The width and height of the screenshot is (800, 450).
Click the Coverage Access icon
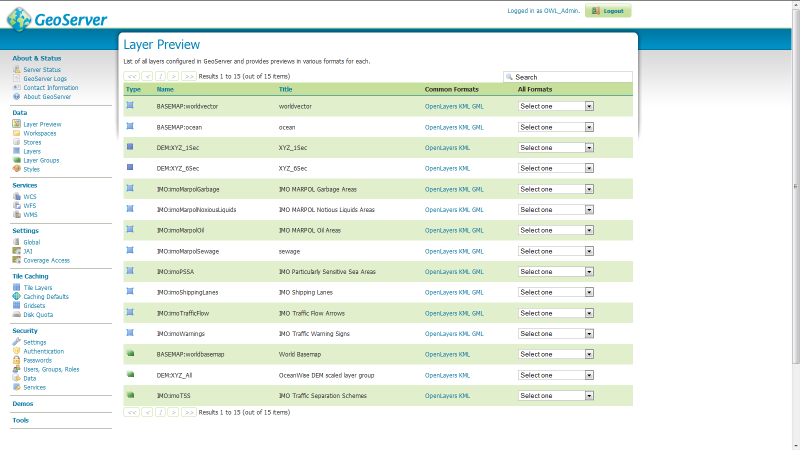pyautogui.click(x=17, y=260)
